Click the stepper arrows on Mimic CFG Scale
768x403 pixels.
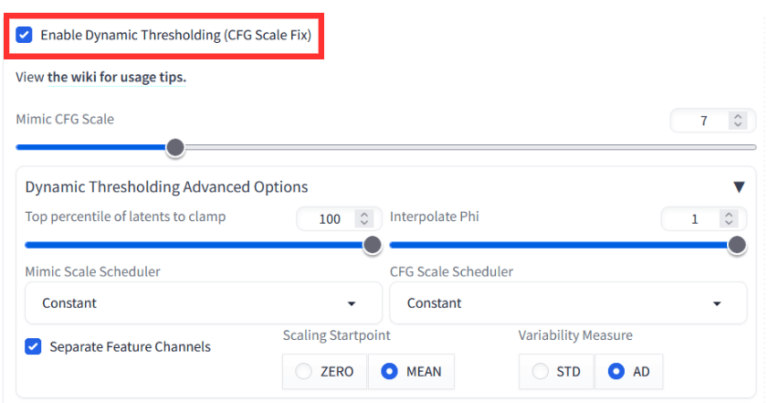pyautogui.click(x=738, y=121)
